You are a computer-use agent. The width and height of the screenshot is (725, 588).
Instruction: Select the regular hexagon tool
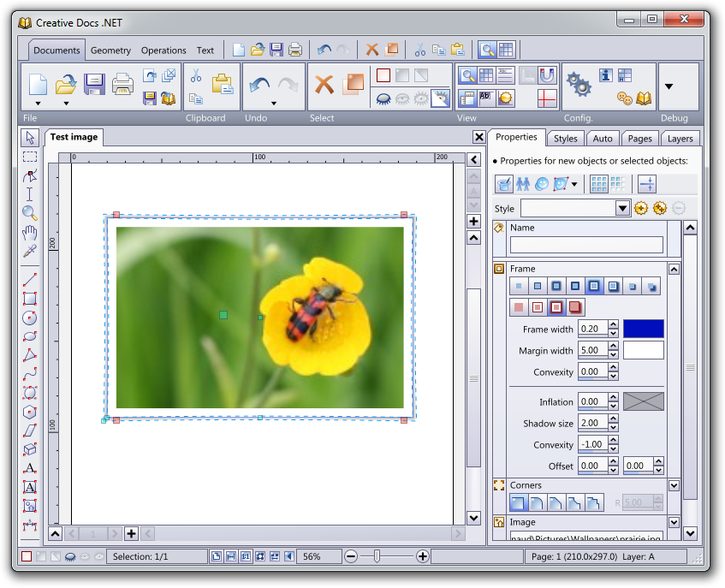(x=30, y=412)
